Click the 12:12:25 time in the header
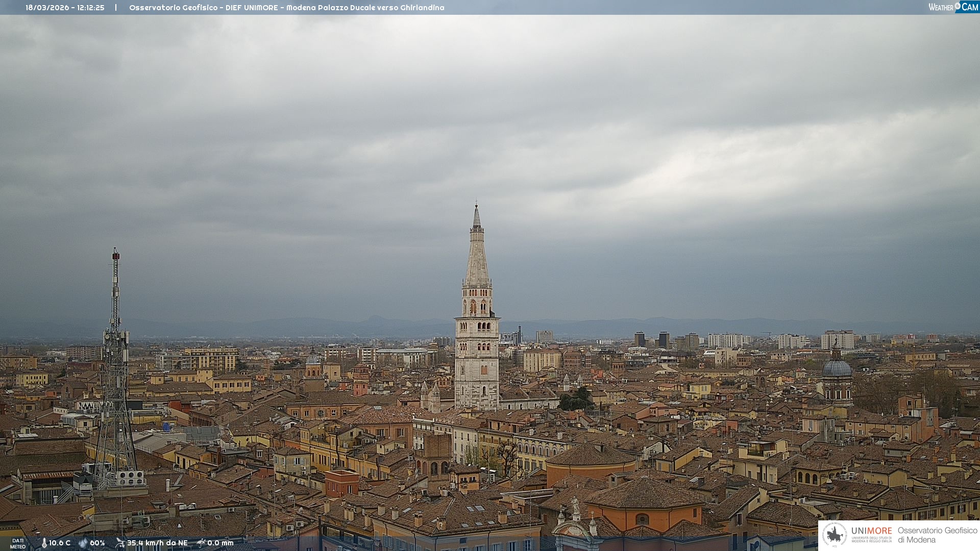The width and height of the screenshot is (980, 551). point(91,8)
